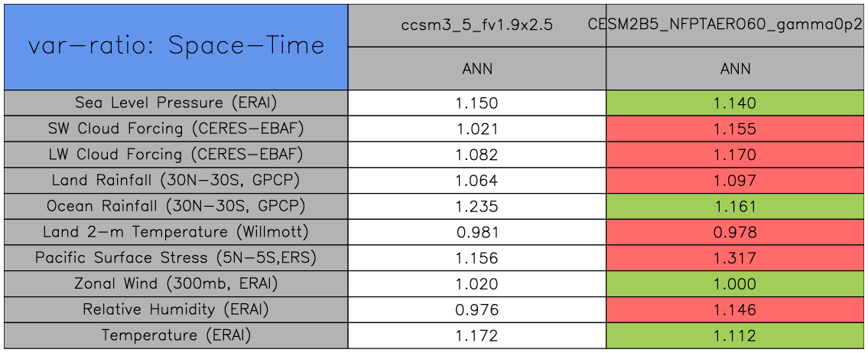Select the white cell with value 1.172
868x353 pixels.
(x=477, y=335)
